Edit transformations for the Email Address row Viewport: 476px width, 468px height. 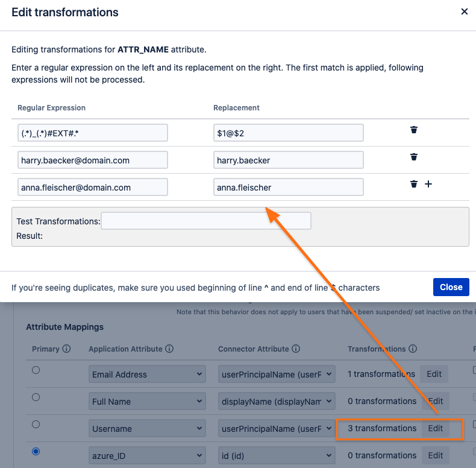click(x=434, y=374)
